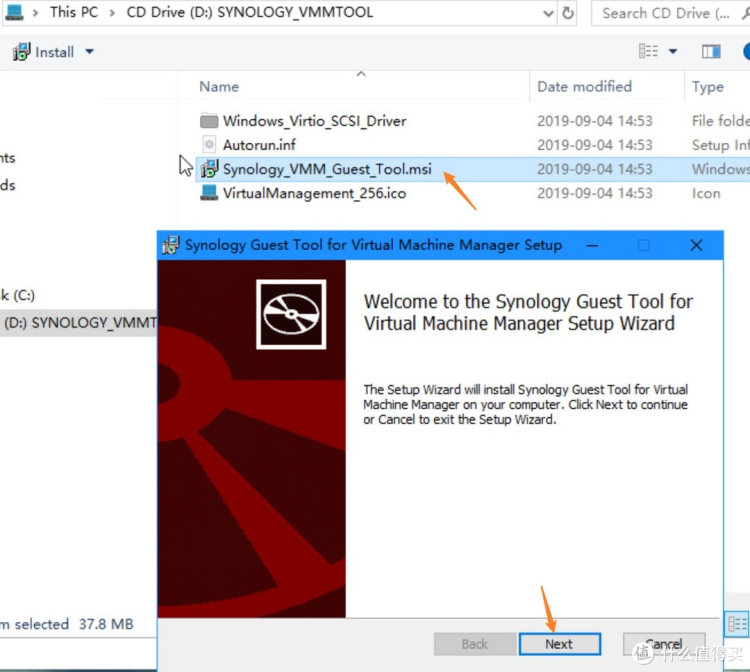The image size is (750, 672).
Task: Click the date of Windows_Virtio_SCSI_Driver
Action: pyautogui.click(x=595, y=121)
